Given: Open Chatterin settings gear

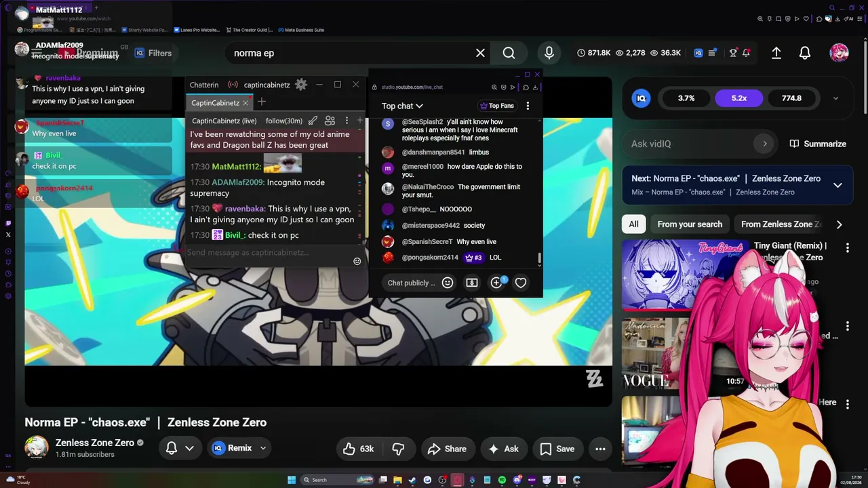Looking at the screenshot, I should (x=301, y=85).
